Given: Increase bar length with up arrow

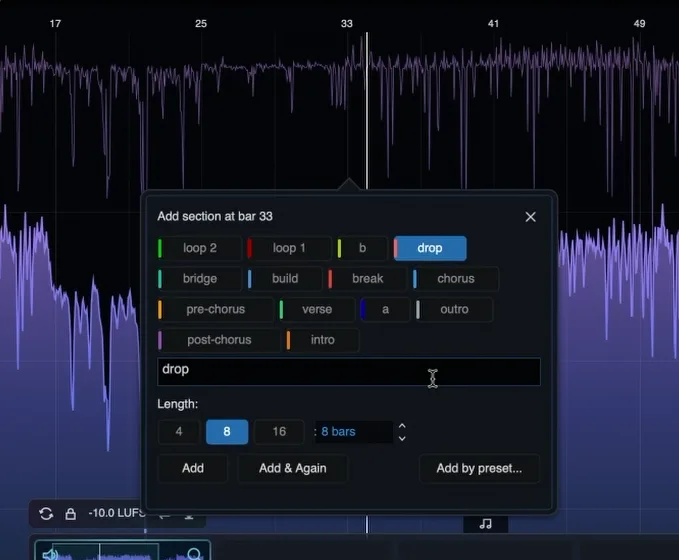Looking at the screenshot, I should point(402,426).
